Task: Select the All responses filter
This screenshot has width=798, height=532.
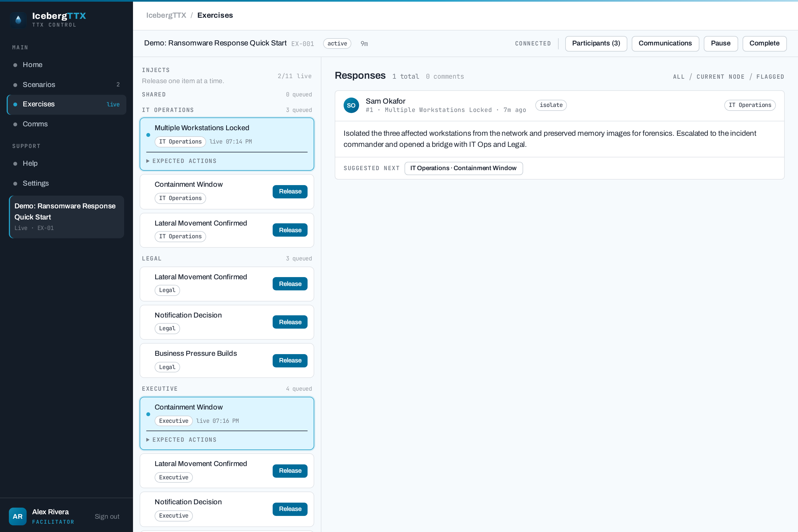Action: click(679, 77)
